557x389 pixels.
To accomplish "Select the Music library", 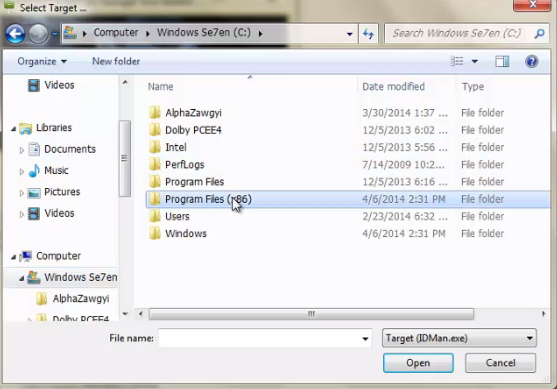I will [56, 171].
